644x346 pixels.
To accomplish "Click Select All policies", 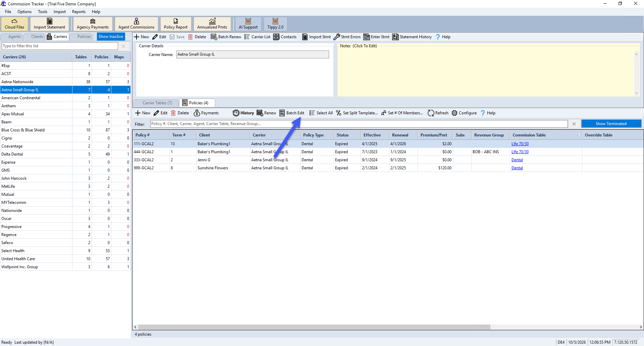I will click(321, 113).
